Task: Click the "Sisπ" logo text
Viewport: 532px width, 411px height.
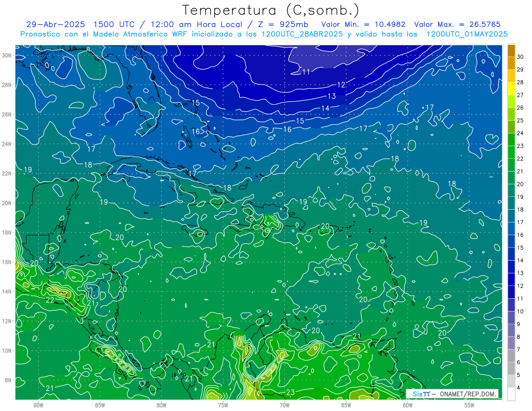Action: [x=421, y=394]
